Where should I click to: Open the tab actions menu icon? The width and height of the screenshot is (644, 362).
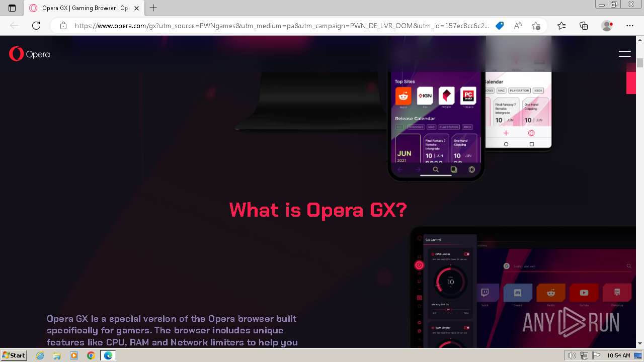pyautogui.click(x=12, y=8)
